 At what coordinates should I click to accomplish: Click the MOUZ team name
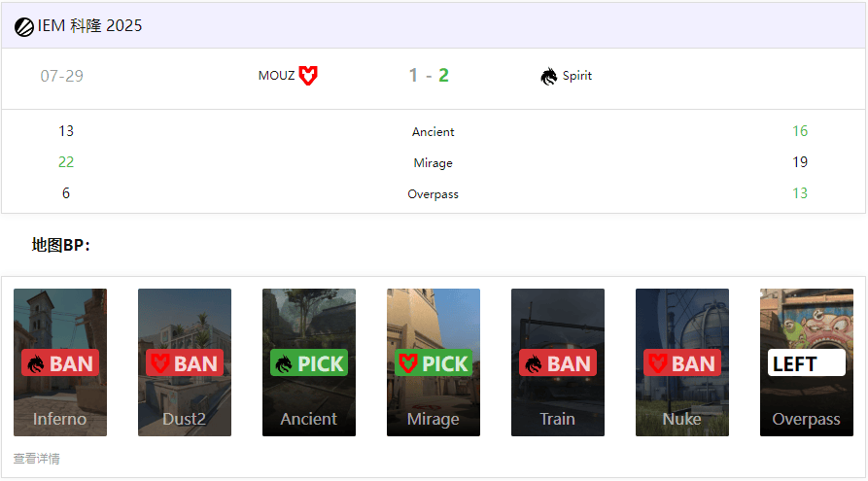[x=276, y=76]
